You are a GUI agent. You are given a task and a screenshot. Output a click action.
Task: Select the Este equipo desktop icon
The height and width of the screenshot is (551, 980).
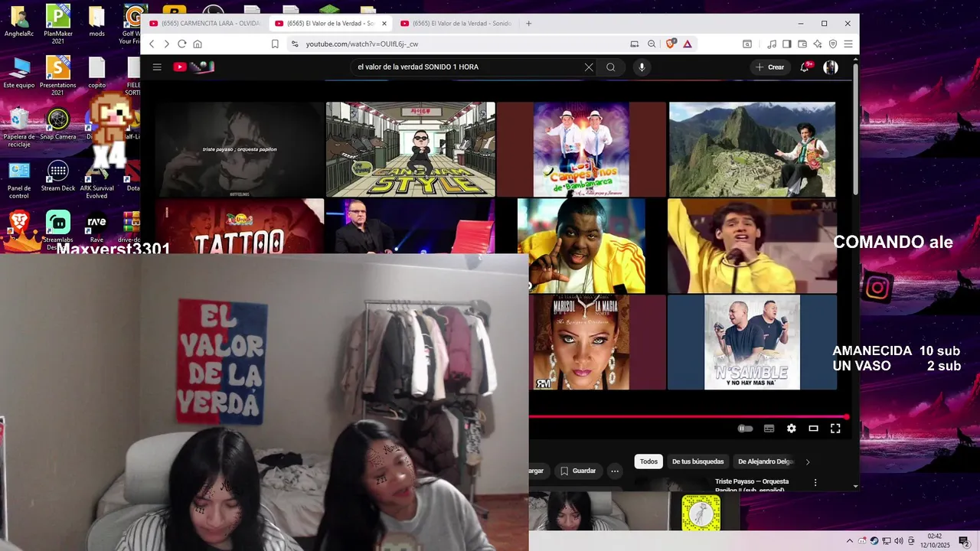click(19, 73)
